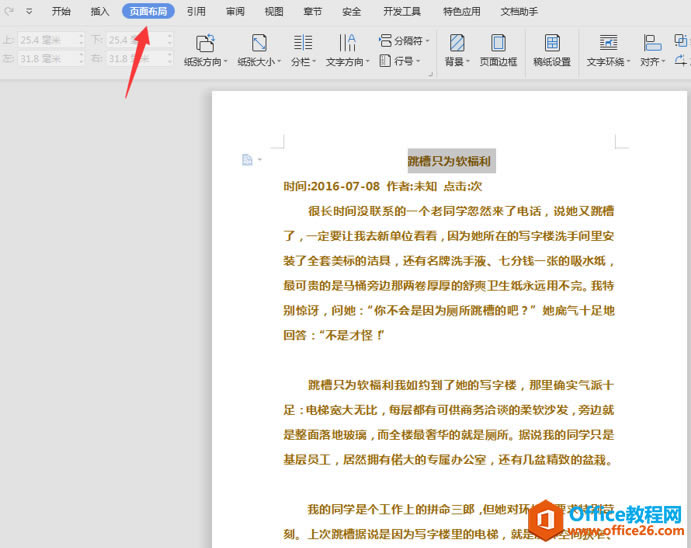Image resolution: width=691 pixels, height=548 pixels.
Task: Open the 特色应用 tab
Action: click(461, 11)
